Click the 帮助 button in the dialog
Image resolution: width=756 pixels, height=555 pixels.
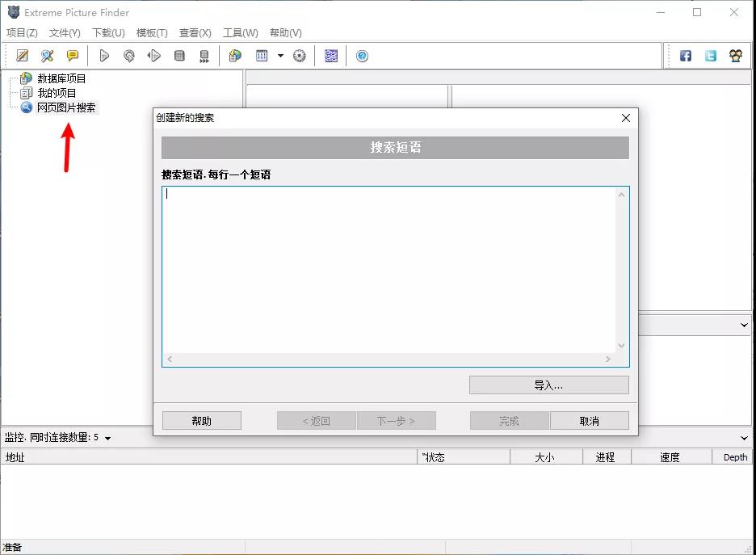point(202,421)
